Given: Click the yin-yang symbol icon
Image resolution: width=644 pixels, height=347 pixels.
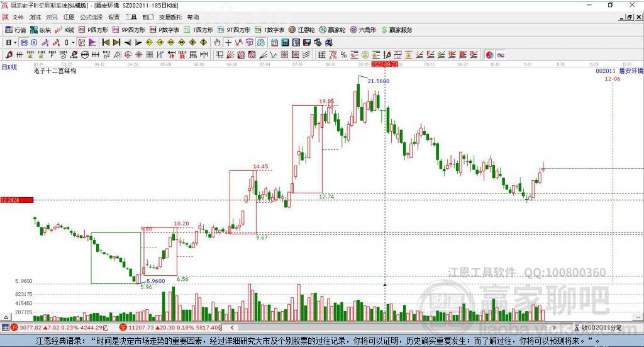Looking at the screenshot, I should 489,55.
